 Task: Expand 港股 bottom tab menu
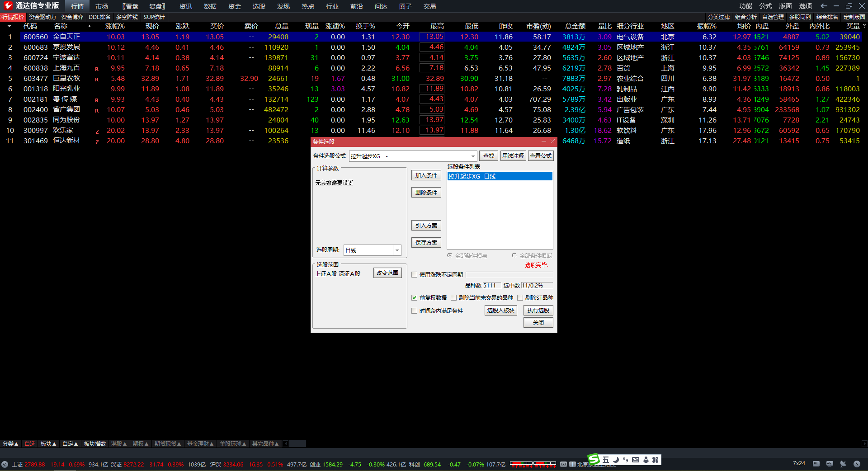tap(119, 444)
